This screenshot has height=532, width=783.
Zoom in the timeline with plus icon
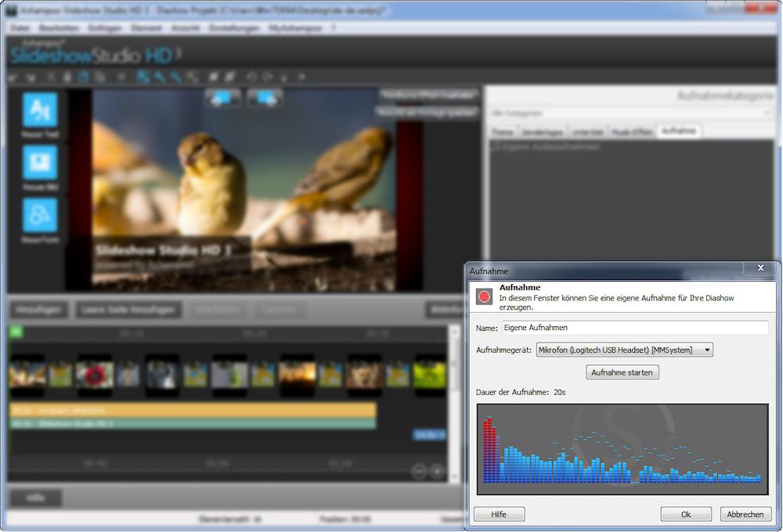pos(437,471)
